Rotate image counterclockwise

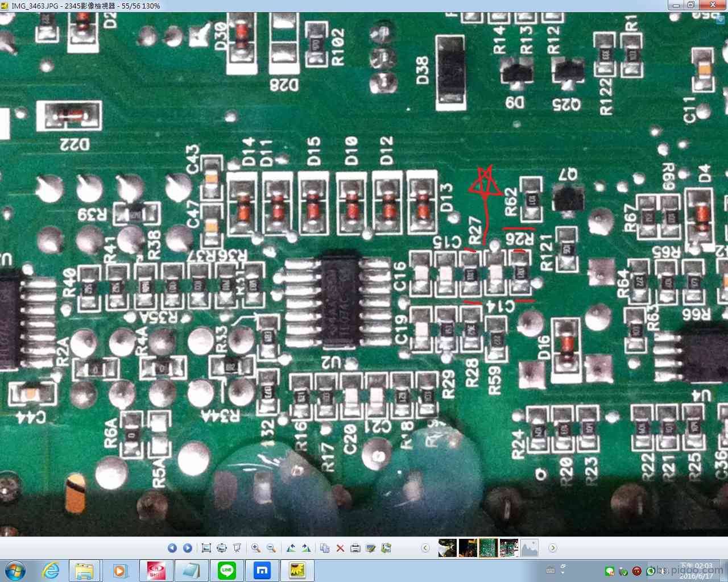[x=291, y=548]
